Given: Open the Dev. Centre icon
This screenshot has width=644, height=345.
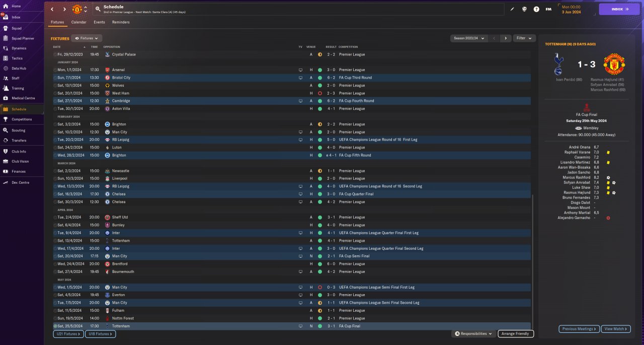Looking at the screenshot, I should [x=6, y=182].
